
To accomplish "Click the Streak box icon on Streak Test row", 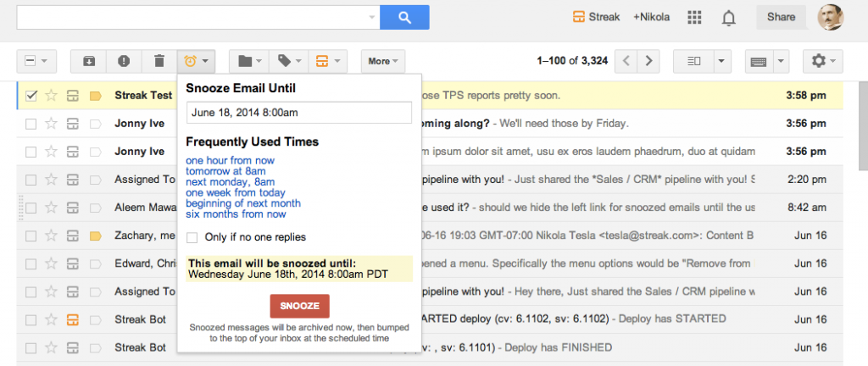I will pyautogui.click(x=72, y=96).
